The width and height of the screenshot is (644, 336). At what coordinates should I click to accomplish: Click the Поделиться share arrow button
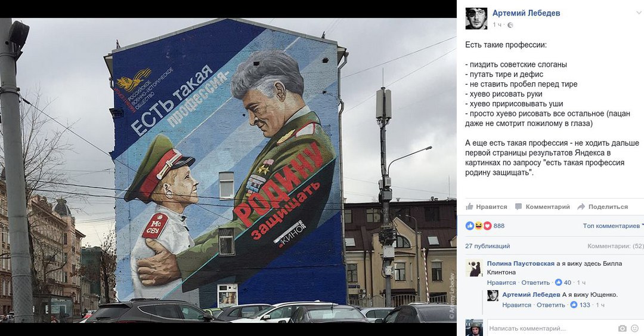click(602, 207)
